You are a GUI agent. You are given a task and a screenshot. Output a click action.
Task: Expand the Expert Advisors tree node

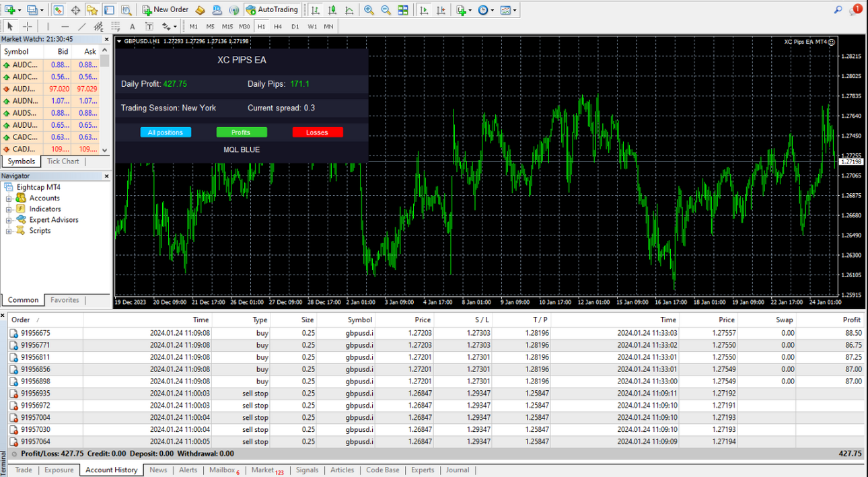tap(9, 220)
